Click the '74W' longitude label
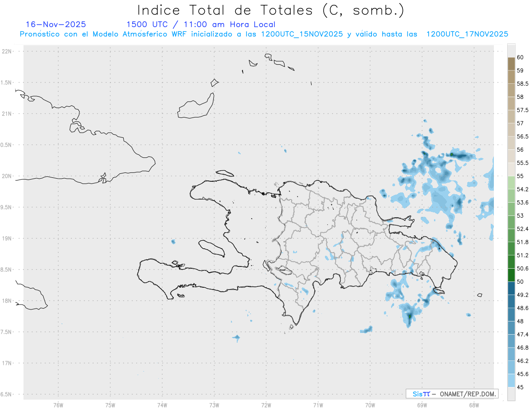Viewport: 532px width, 411px height. coord(162,405)
